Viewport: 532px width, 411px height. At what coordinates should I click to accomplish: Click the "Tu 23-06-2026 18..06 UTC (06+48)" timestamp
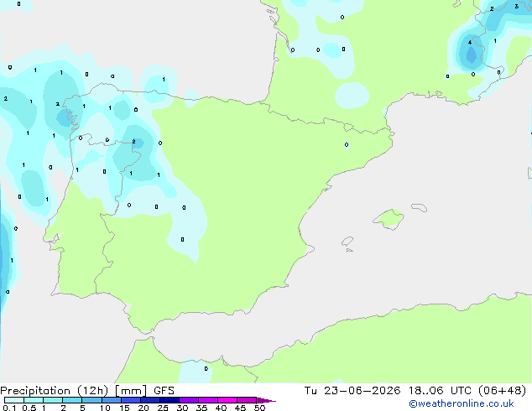[x=415, y=391]
